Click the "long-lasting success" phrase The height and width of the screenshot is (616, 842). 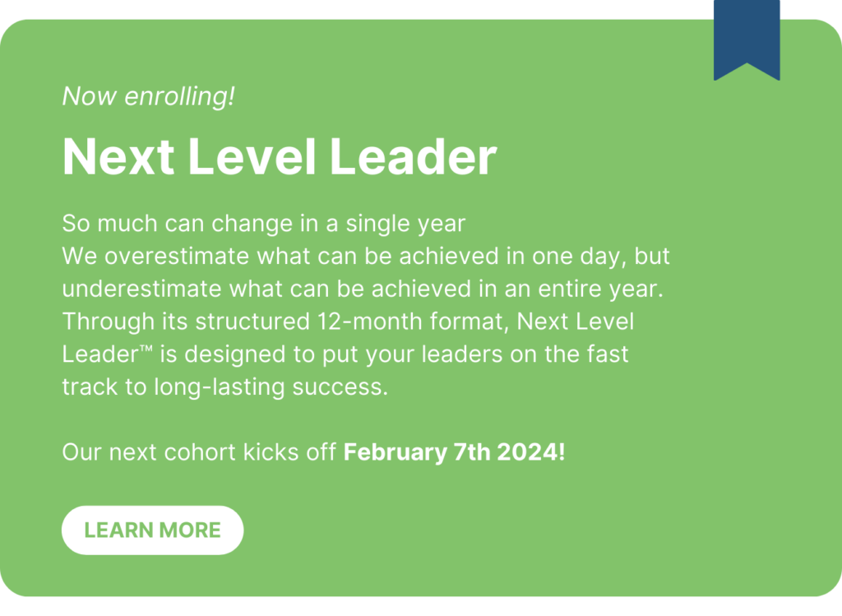pos(271,387)
